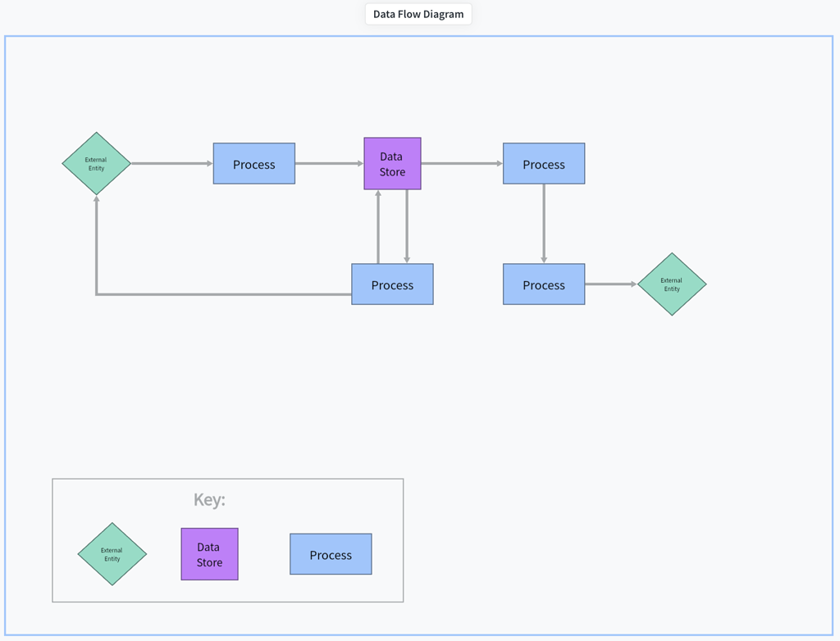Click the arrow between Data Store and top-right Process
The height and width of the screenshot is (641, 840).
coord(462,163)
